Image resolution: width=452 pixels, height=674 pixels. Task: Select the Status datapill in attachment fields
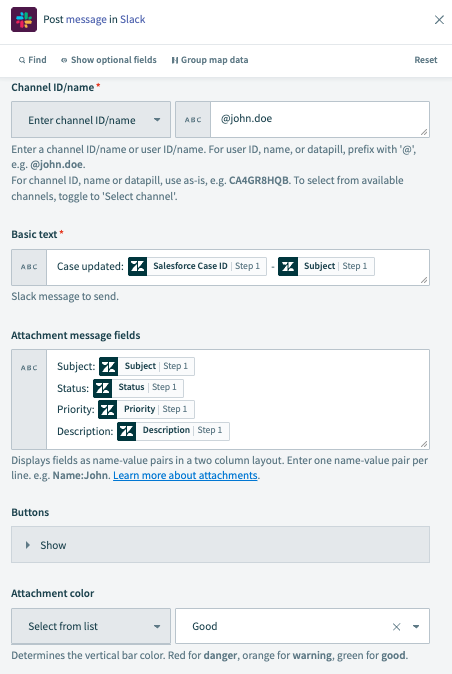(138, 388)
